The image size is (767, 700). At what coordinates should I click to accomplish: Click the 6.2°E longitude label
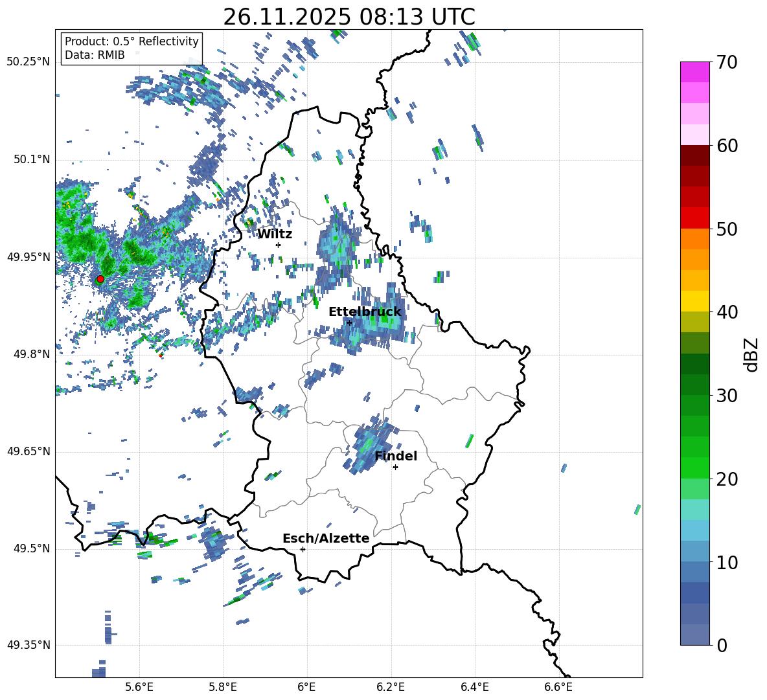coord(391,688)
